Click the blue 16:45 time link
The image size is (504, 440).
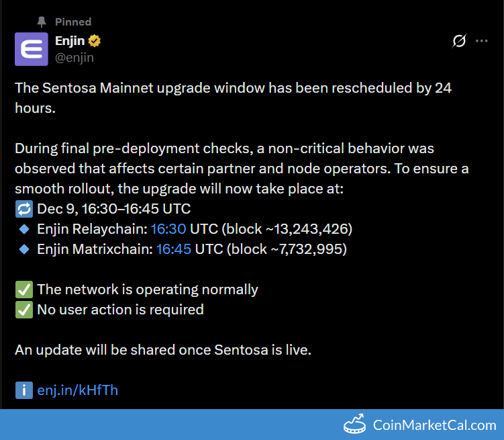point(174,249)
